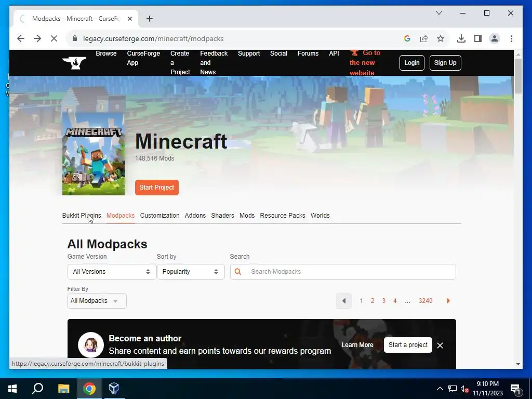Click the page vertical scrollbar thumb
Screen dimensions: 532x399
pos(518,76)
